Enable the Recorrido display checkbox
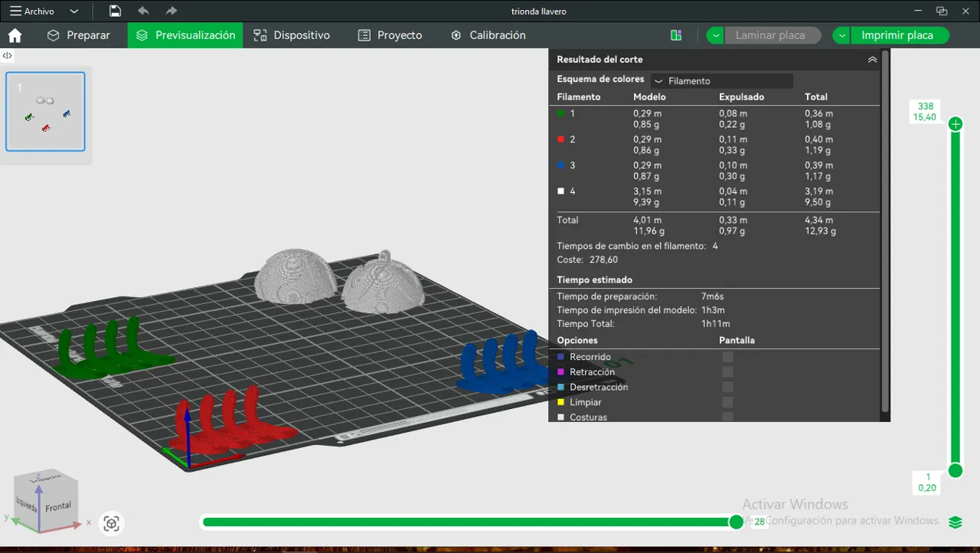 (727, 357)
